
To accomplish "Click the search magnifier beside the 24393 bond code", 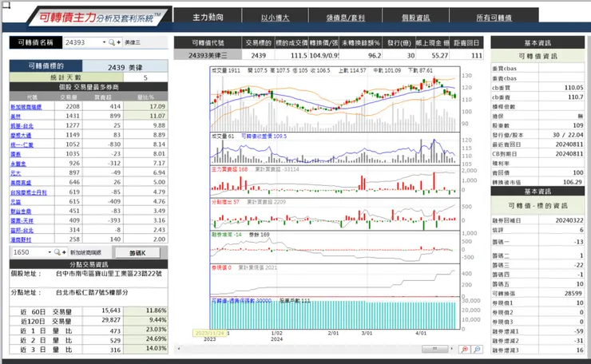I will coord(112,42).
